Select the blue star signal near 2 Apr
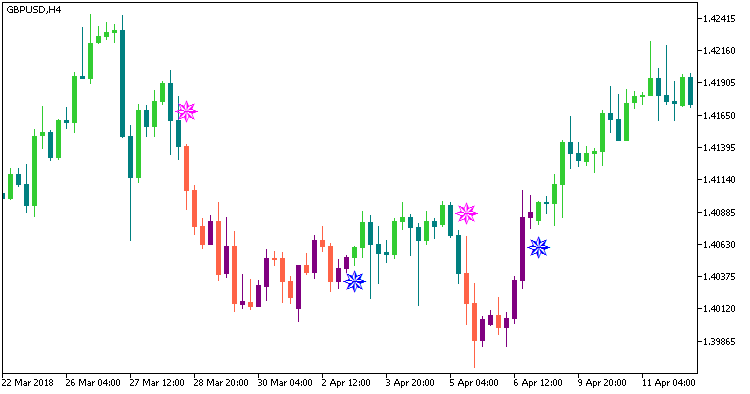The image size is (750, 394). coord(354,281)
